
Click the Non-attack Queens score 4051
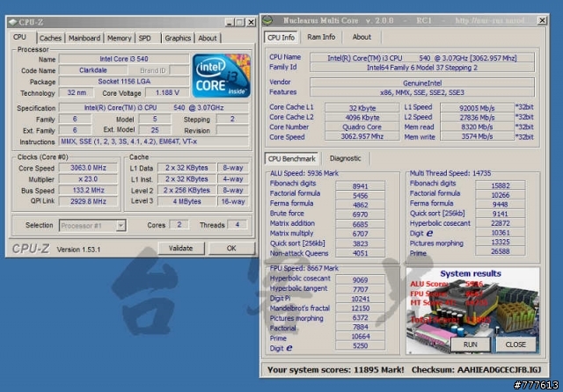point(360,253)
